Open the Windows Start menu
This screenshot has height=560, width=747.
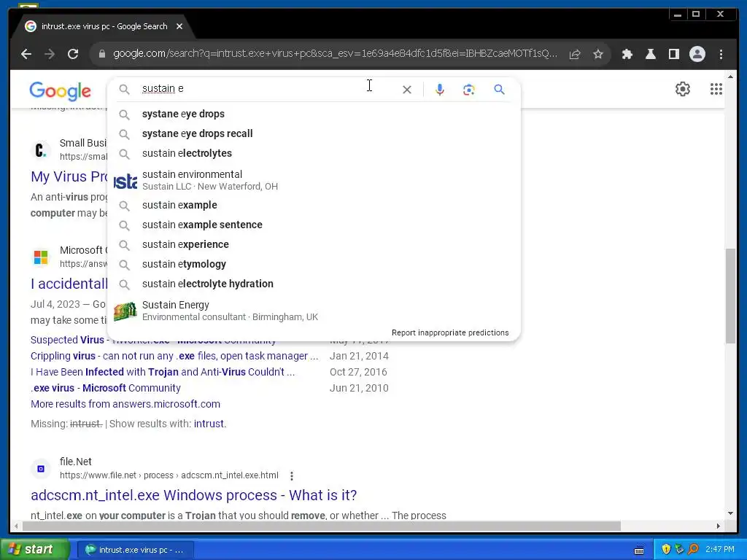pyautogui.click(x=35, y=549)
